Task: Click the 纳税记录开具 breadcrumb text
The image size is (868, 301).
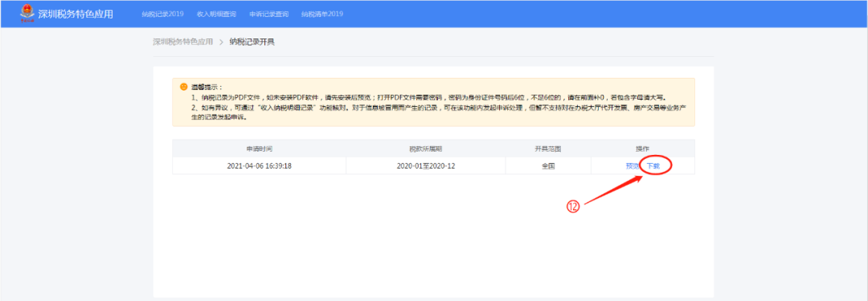Action: pyautogui.click(x=252, y=42)
